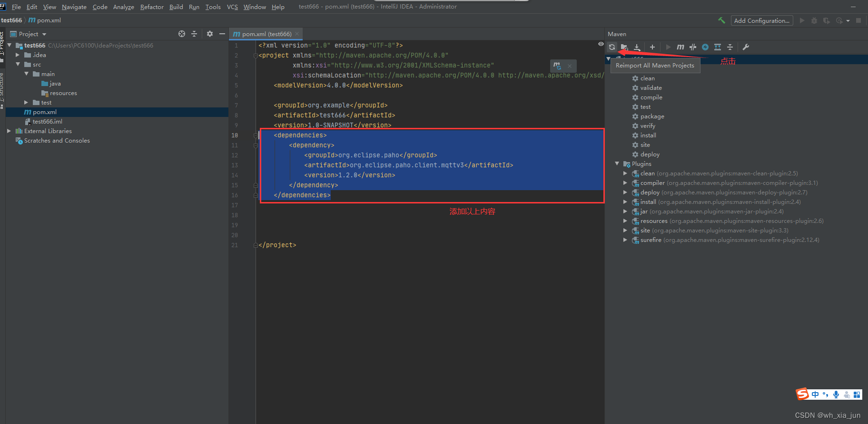This screenshot has width=868, height=424.
Task: Collapse all nodes in Maven panel
Action: point(730,47)
